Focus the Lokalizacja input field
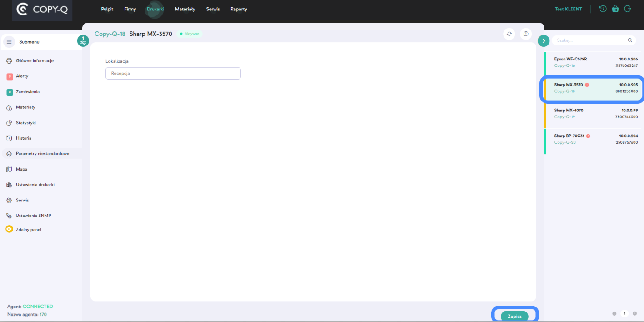This screenshot has height=322, width=644. click(x=173, y=73)
